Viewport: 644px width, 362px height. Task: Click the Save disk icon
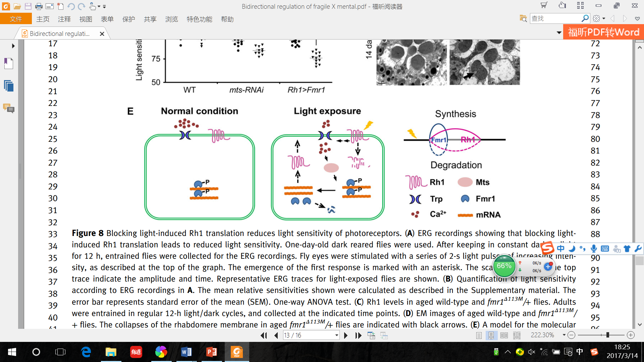click(x=28, y=6)
